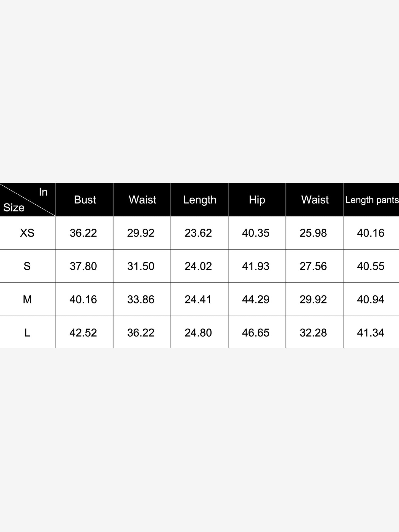The height and width of the screenshot is (532, 399).
Task: Click the XS bust value 36.22
Action: pyautogui.click(x=83, y=233)
